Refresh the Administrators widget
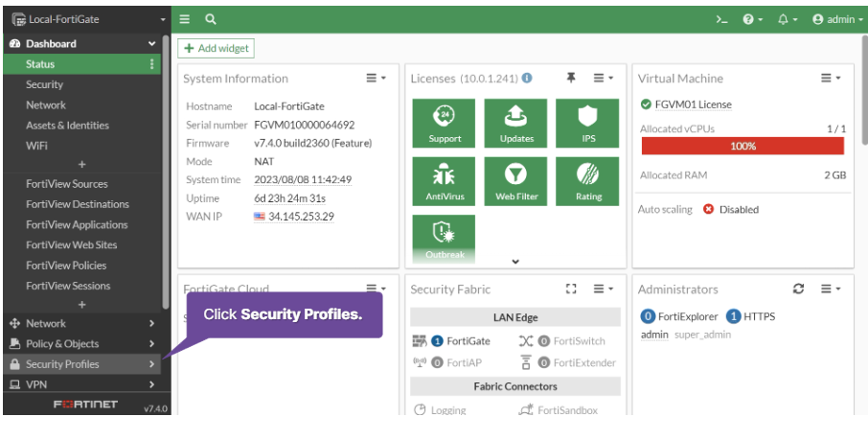This screenshot has height=440, width=868. (798, 289)
